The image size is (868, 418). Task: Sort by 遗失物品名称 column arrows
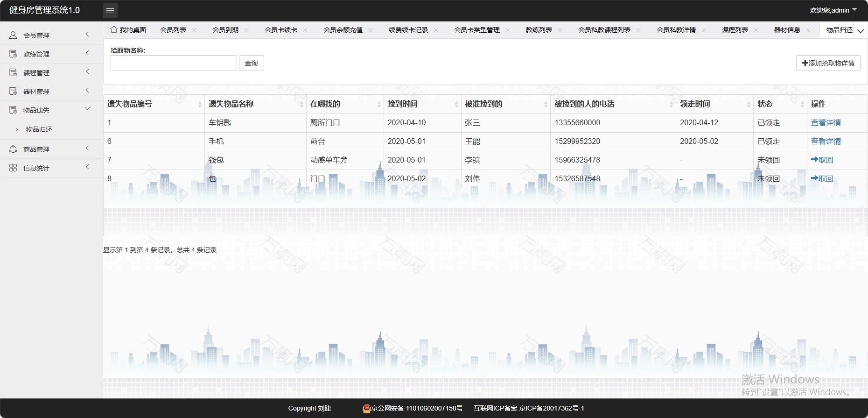pos(301,104)
